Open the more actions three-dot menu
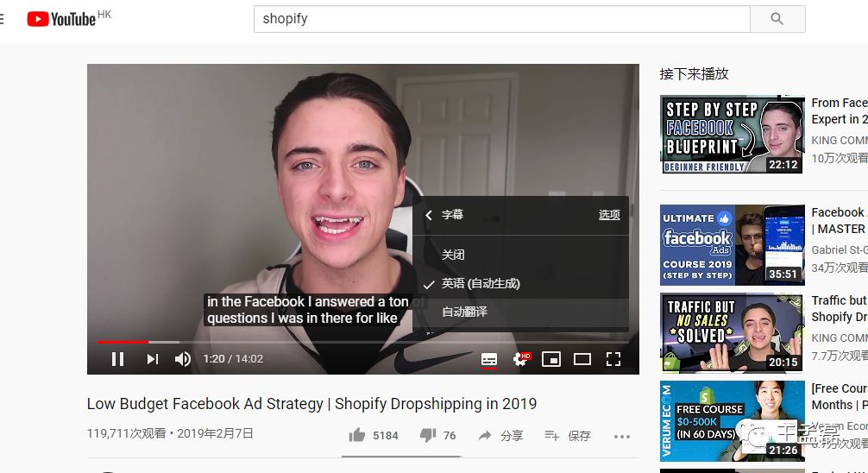 [621, 437]
